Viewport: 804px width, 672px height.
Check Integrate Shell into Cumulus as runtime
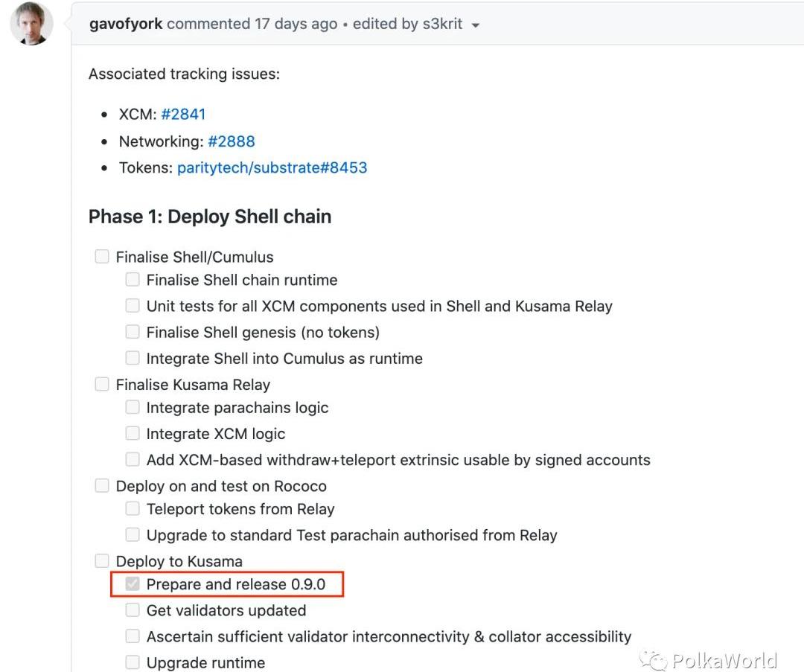click(x=133, y=358)
